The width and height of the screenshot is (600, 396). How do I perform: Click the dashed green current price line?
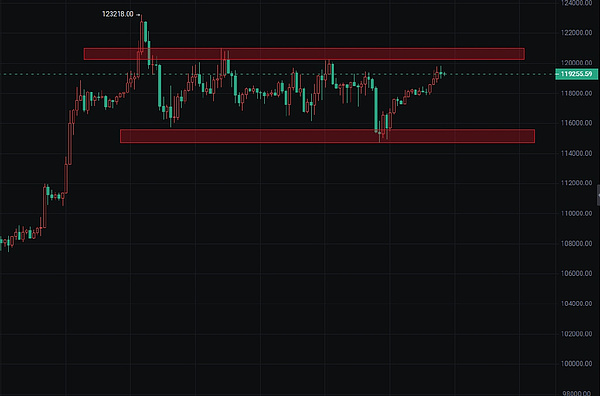pos(277,74)
